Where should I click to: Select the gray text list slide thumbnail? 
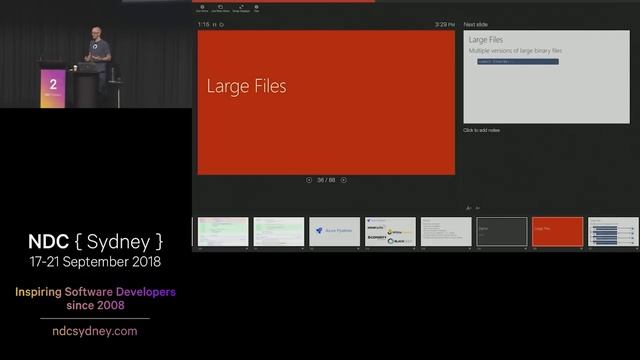pos(446,231)
